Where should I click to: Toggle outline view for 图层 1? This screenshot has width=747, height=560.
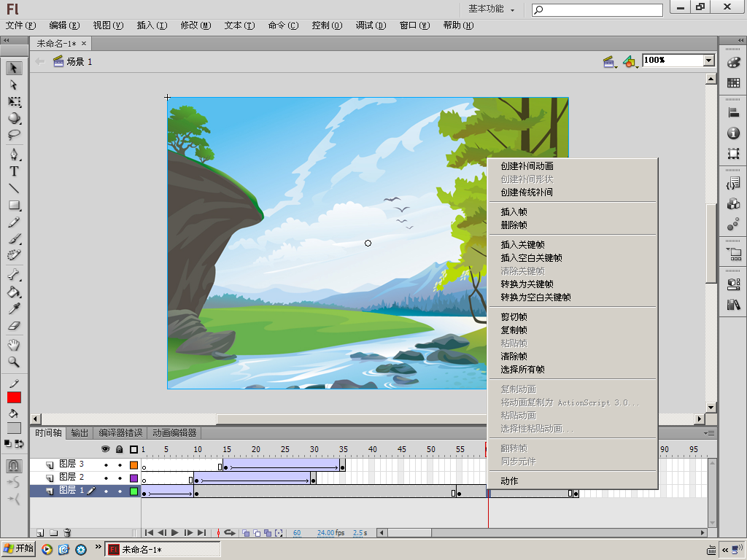134,491
